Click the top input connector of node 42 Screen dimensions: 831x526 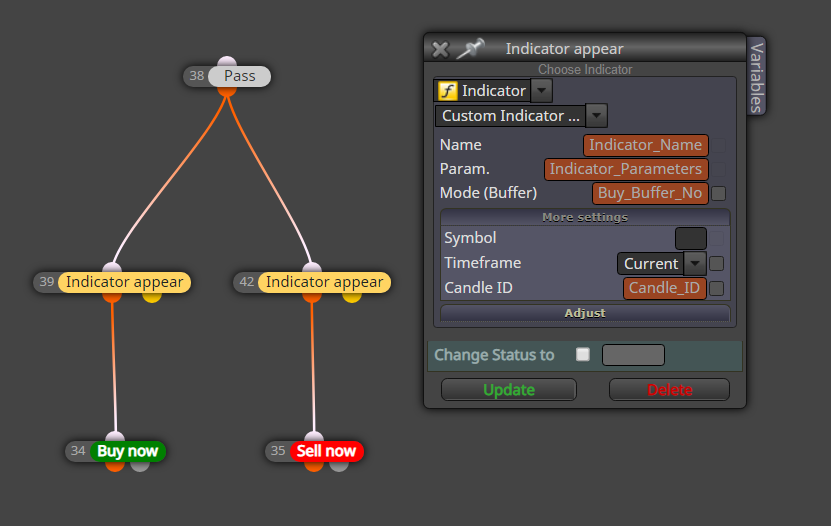(312, 268)
